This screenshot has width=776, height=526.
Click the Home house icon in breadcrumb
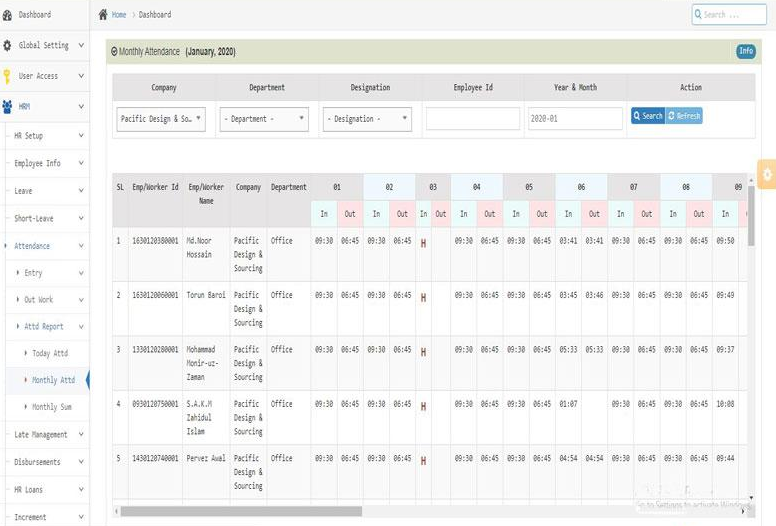103,14
